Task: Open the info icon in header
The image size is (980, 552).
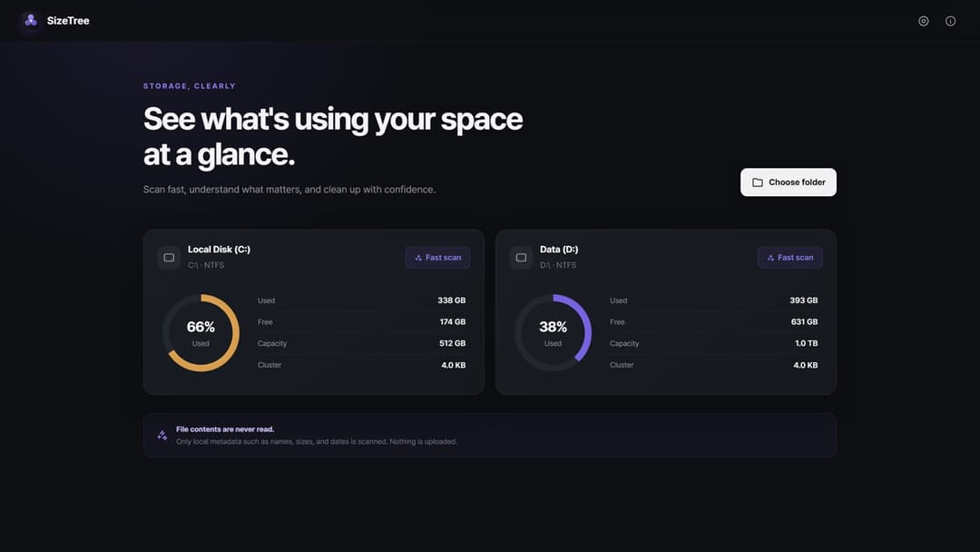Action: [x=950, y=21]
